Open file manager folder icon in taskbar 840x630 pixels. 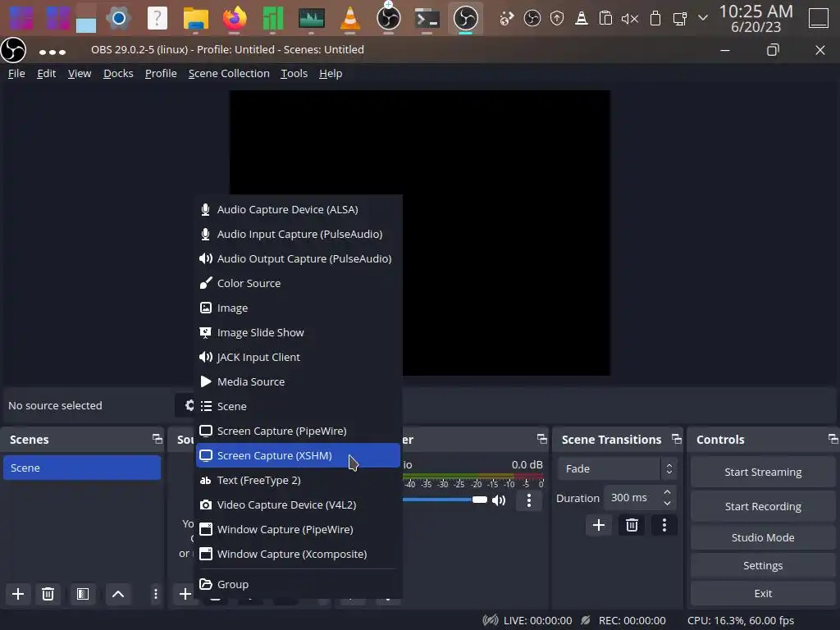point(195,18)
